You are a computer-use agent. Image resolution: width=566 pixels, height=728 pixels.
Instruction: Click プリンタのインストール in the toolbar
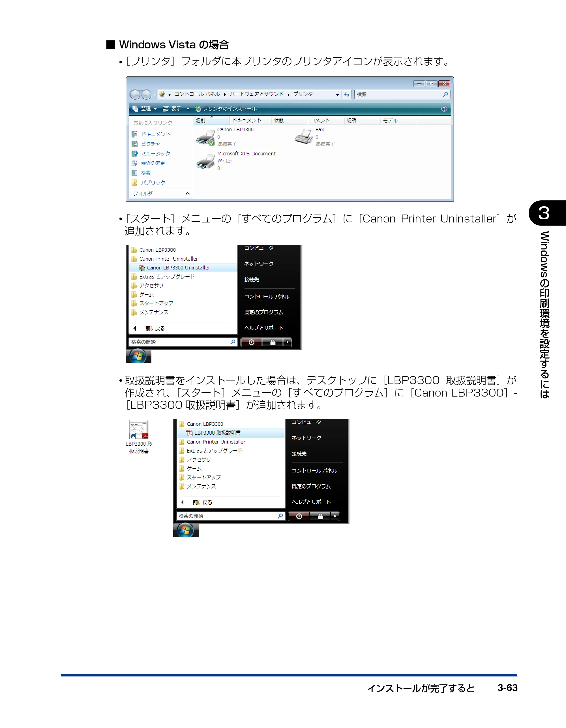pos(226,109)
